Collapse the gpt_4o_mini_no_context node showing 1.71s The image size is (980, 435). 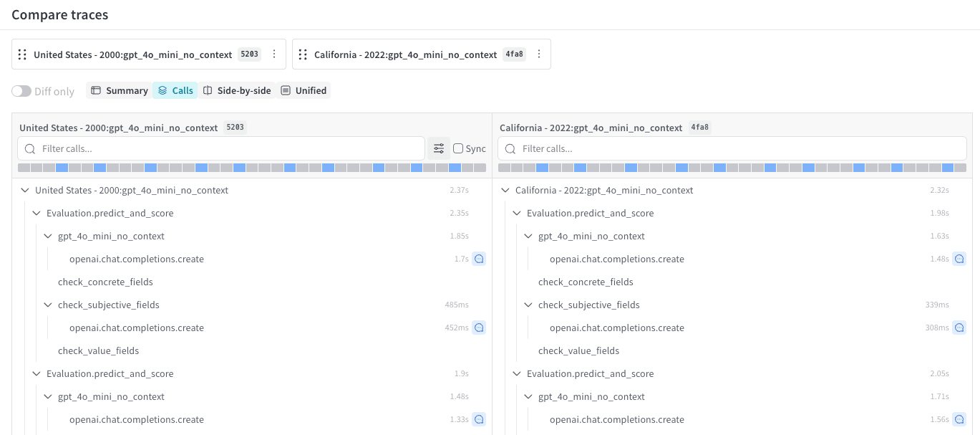coord(528,397)
